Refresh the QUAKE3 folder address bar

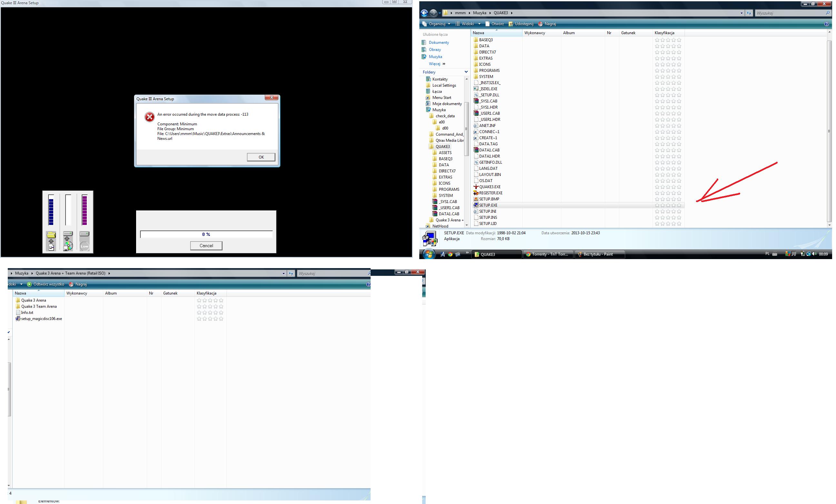pyautogui.click(x=749, y=13)
